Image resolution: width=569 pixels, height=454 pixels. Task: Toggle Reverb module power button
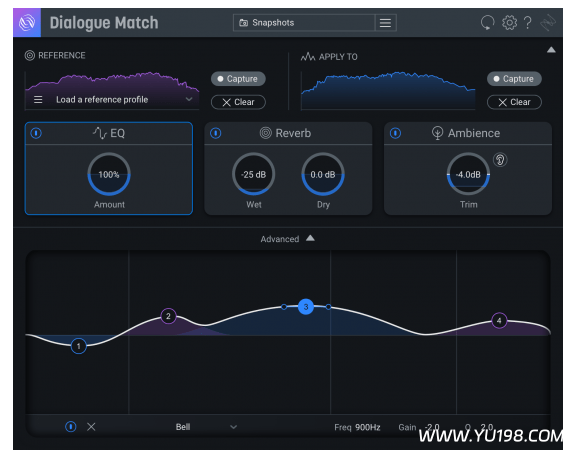[x=216, y=133]
